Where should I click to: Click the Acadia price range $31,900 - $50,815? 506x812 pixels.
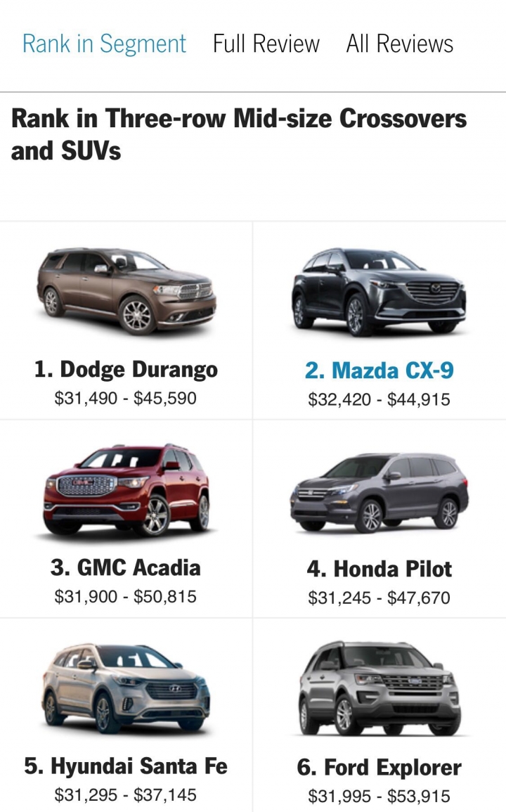pyautogui.click(x=125, y=597)
